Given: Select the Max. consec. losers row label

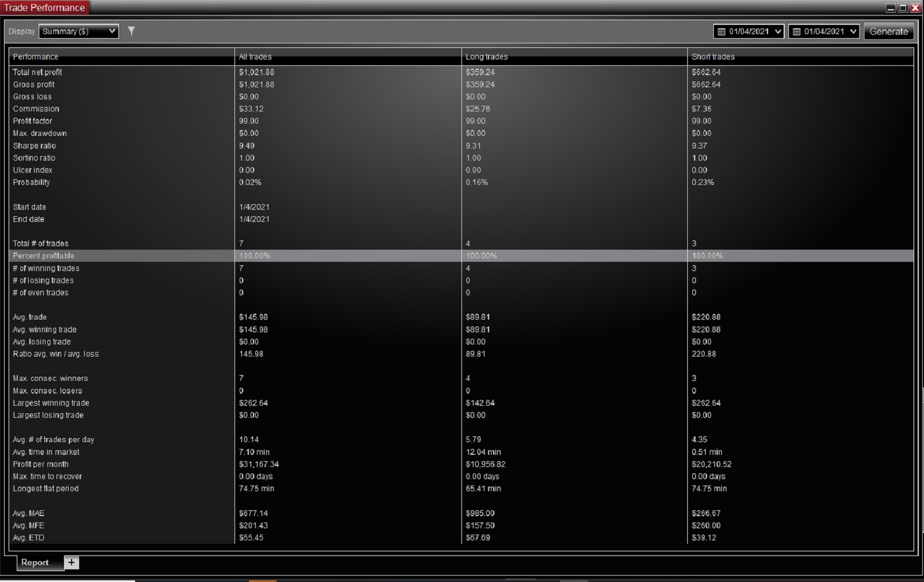Looking at the screenshot, I should [47, 391].
